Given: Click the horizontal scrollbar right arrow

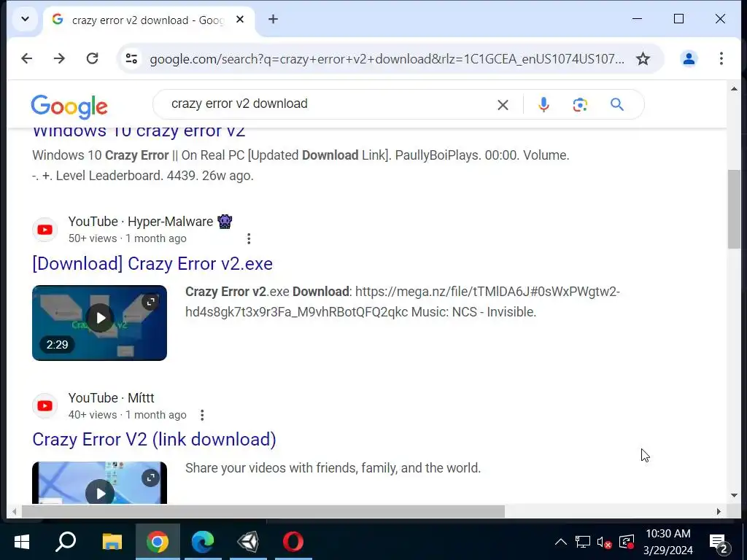Looking at the screenshot, I should tap(719, 511).
